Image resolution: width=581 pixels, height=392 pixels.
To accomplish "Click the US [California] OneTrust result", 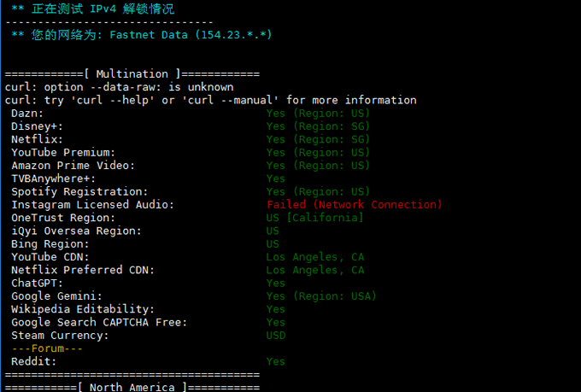I will 314,218.
